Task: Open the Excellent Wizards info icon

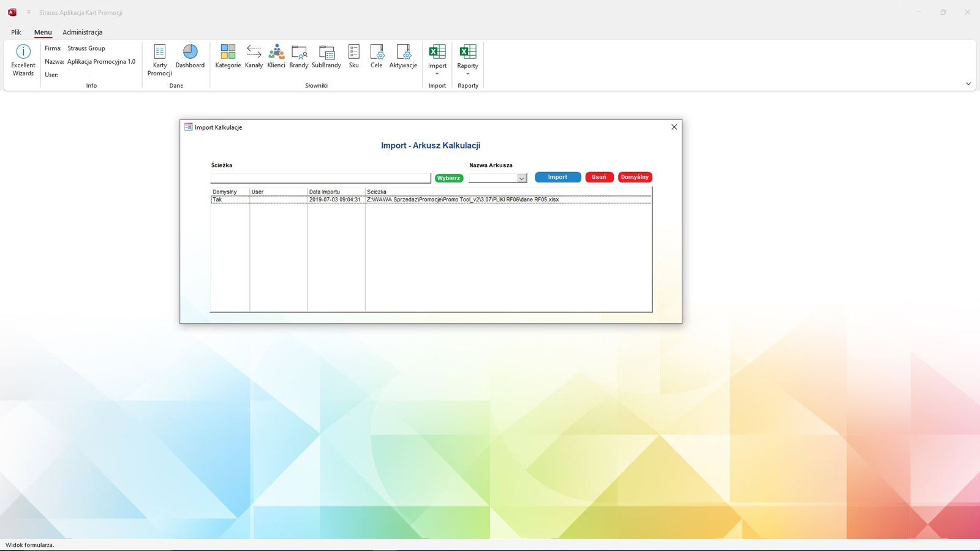Action: pos(23,59)
